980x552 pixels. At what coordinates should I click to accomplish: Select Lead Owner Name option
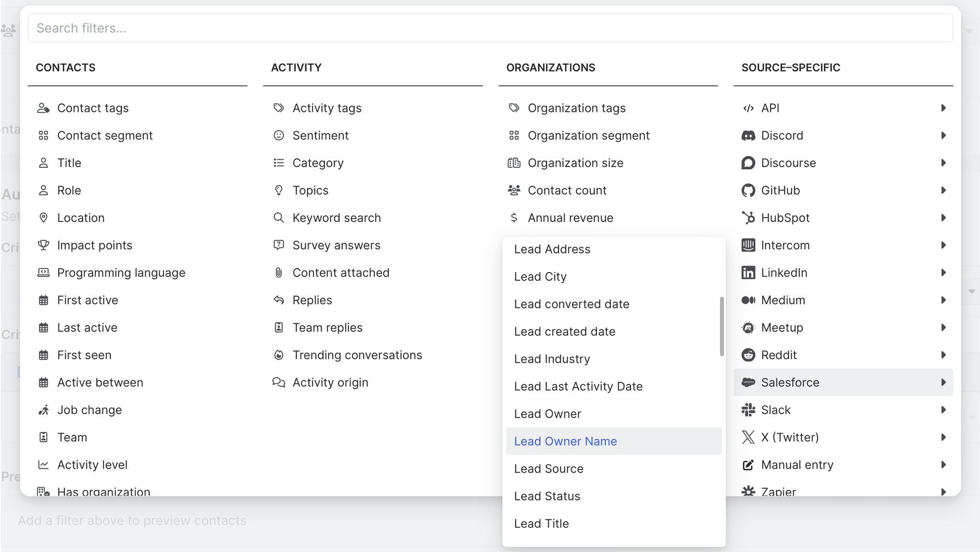565,441
